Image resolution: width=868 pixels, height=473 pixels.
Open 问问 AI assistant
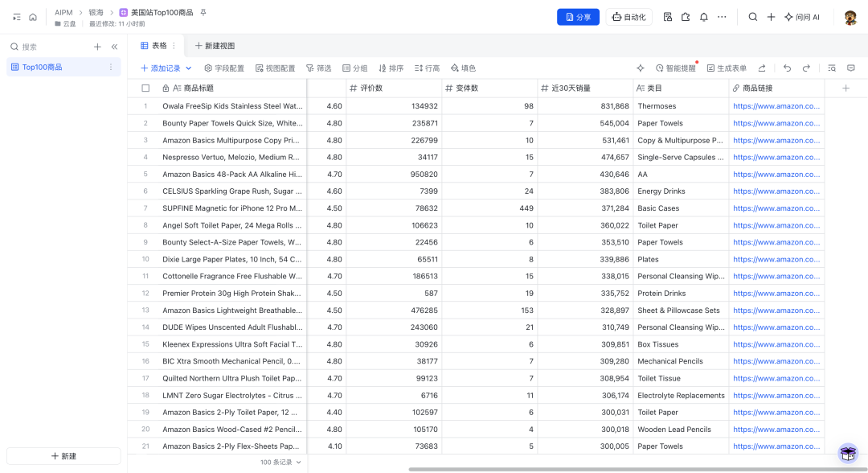(801, 17)
